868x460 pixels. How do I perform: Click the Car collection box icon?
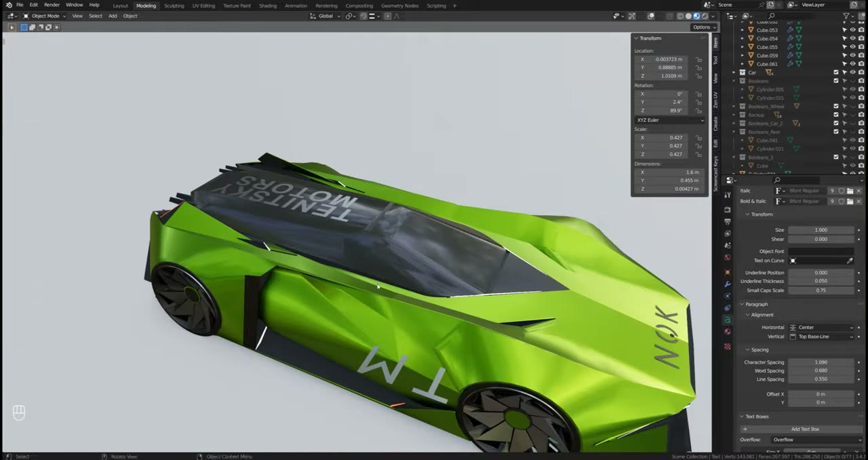(743, 73)
